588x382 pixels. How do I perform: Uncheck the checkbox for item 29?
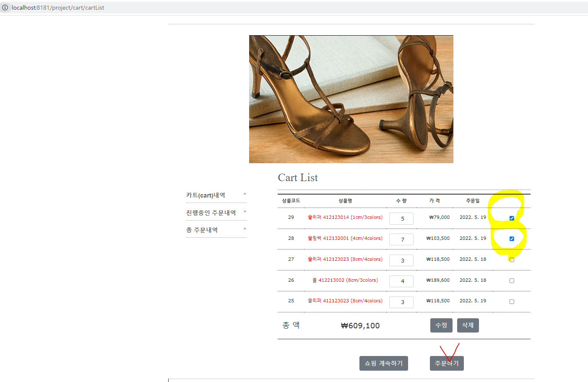(x=512, y=218)
